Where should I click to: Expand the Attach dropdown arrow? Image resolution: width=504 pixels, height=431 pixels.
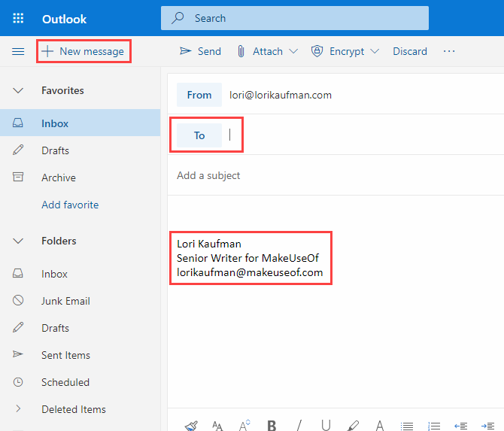click(x=293, y=51)
